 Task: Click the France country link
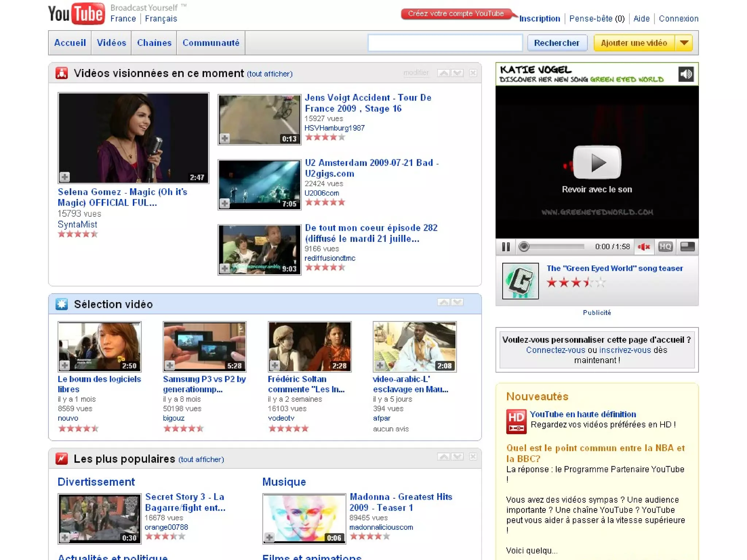(123, 19)
